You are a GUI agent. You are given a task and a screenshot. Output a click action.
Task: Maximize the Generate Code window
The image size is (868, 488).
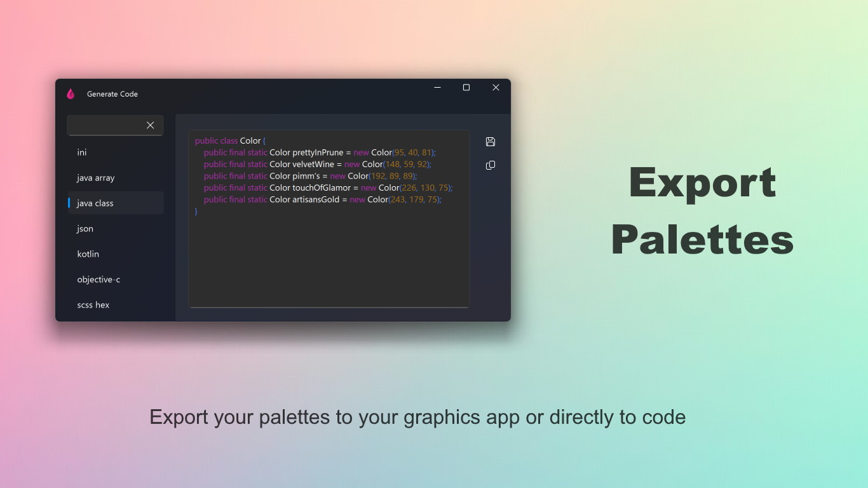tap(466, 88)
